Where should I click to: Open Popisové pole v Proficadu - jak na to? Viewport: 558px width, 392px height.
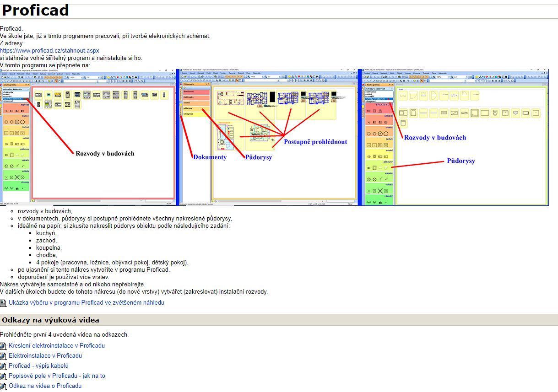[57, 376]
